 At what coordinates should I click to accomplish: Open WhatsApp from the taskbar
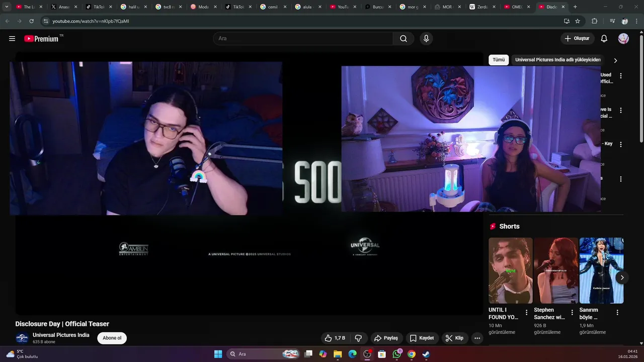(397, 354)
